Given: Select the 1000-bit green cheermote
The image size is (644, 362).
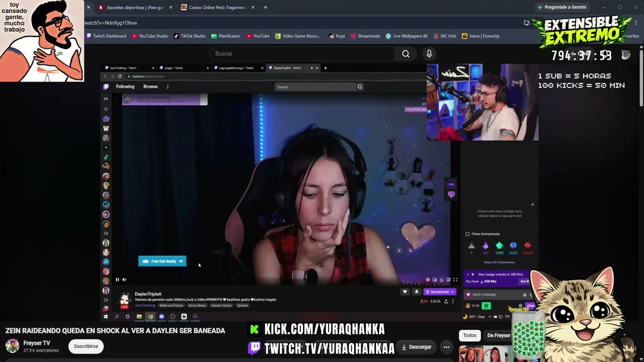Looking at the screenshot, I should [499, 245].
